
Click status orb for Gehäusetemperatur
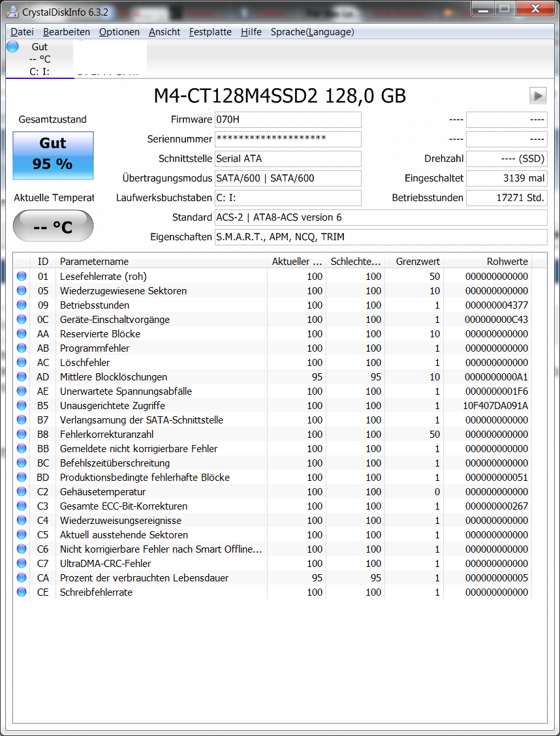(21, 491)
